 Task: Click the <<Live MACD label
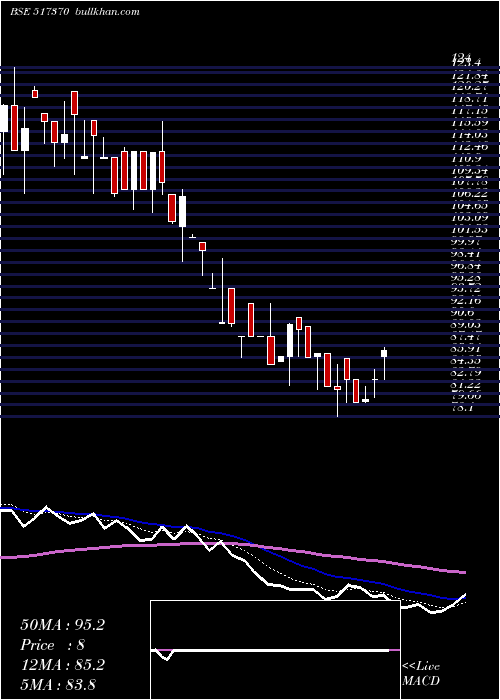point(421,674)
